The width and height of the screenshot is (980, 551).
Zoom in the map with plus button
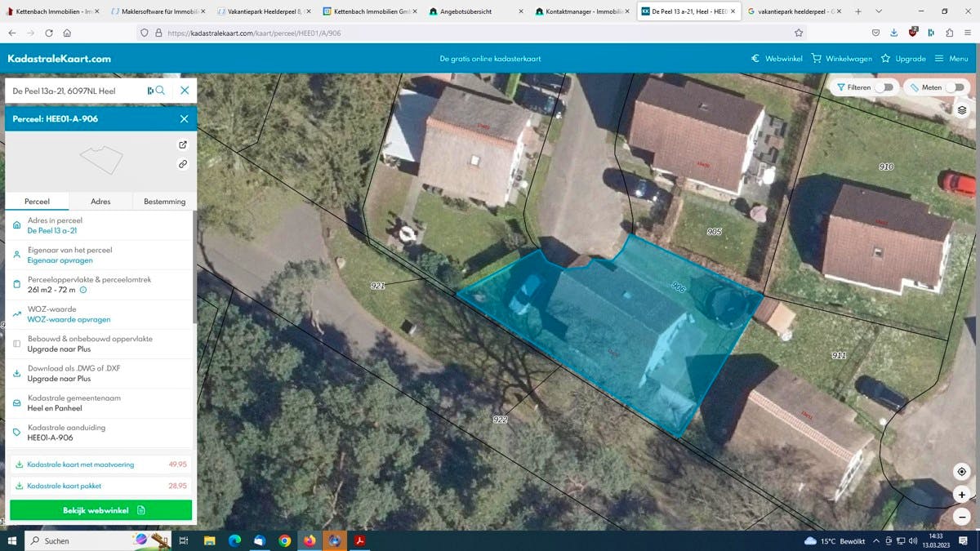[962, 495]
